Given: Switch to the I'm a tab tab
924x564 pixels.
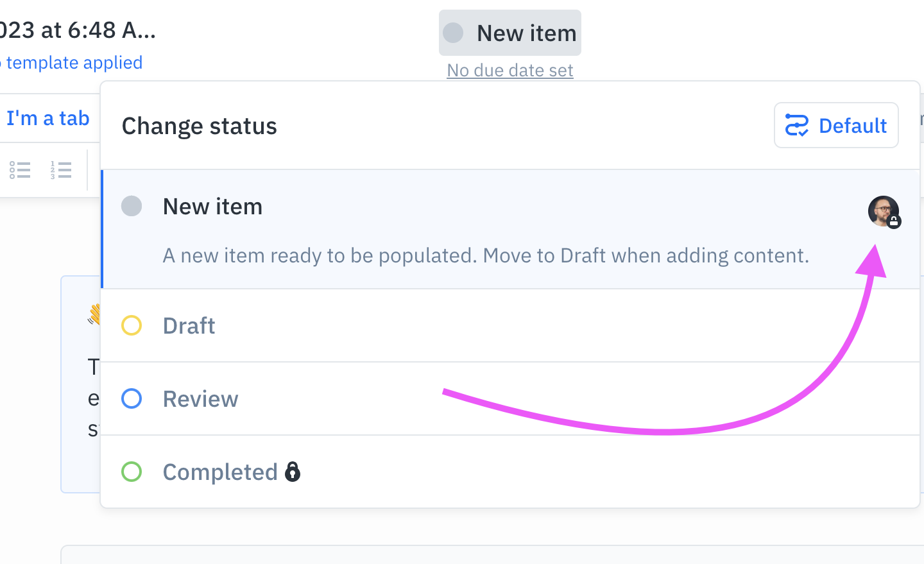Looking at the screenshot, I should 48,119.
